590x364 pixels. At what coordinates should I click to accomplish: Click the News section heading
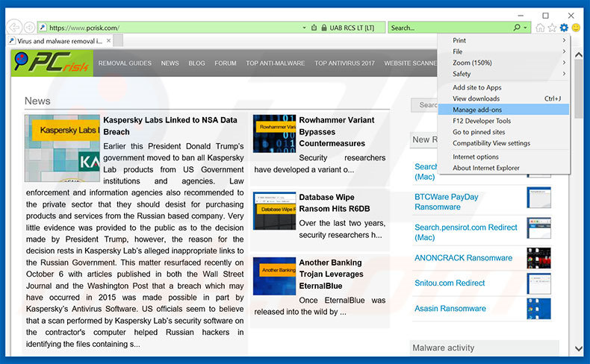coord(37,101)
